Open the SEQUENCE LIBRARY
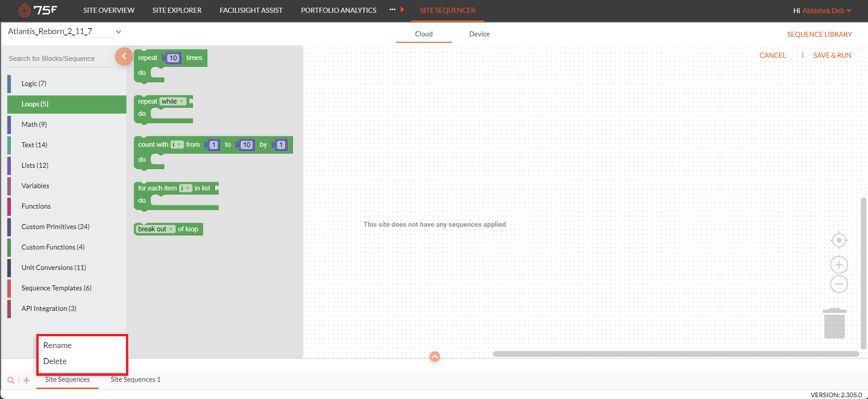The width and height of the screenshot is (868, 399). coord(819,35)
